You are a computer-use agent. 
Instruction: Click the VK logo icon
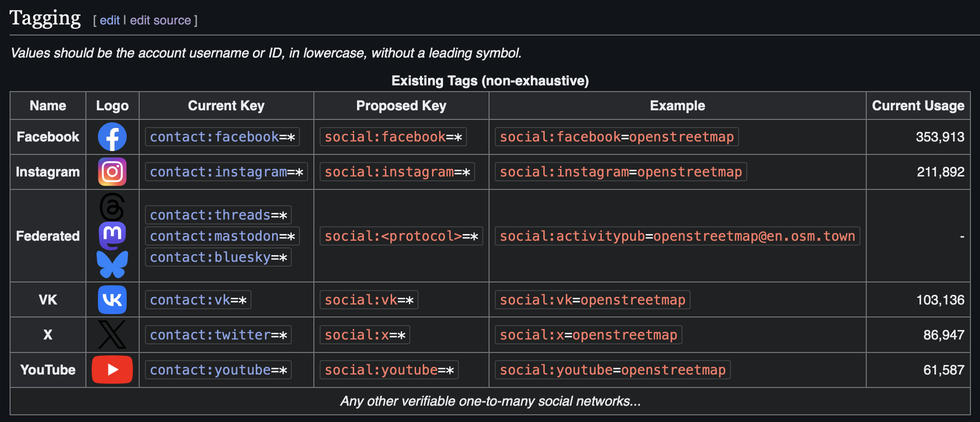click(112, 300)
